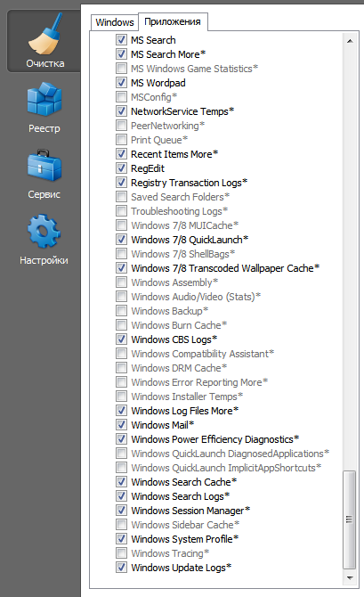Image resolution: width=364 pixels, height=597 pixels.
Task: Enable Windows Installer Temps checkbox
Action: 121,397
